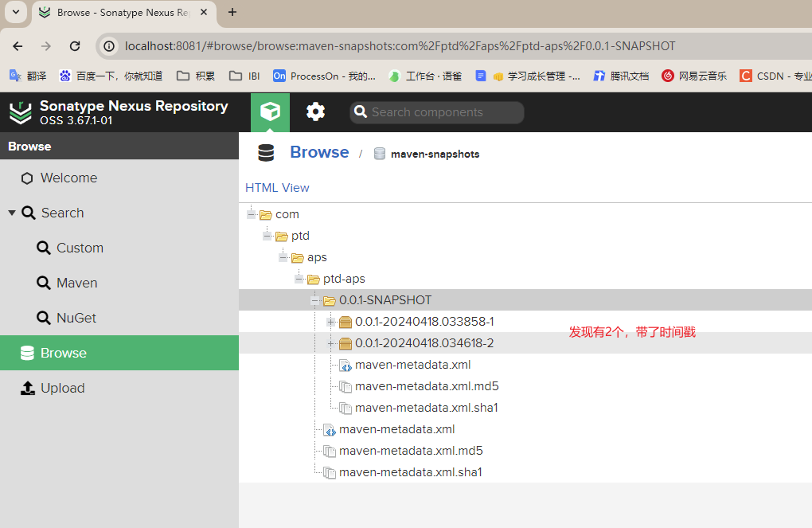
Task: Select the 0.0.1-SNAPSHOT folder row
Action: (x=525, y=300)
